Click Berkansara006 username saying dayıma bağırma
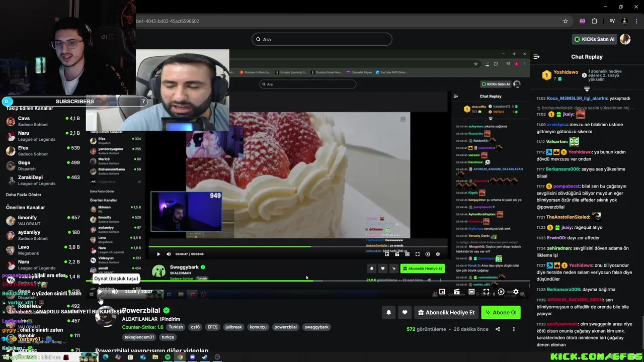Screen dimensions: 644x362 click(x=563, y=290)
